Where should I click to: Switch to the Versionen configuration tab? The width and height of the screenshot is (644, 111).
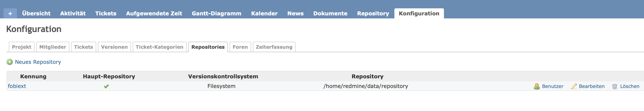tap(114, 47)
